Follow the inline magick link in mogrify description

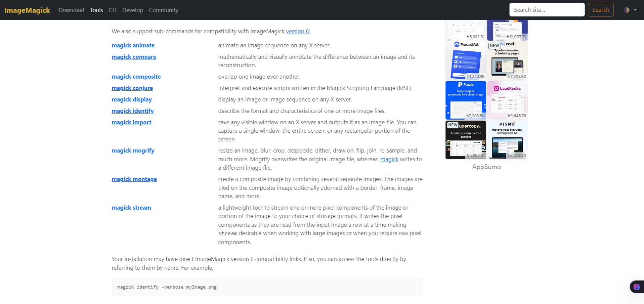pos(389,159)
